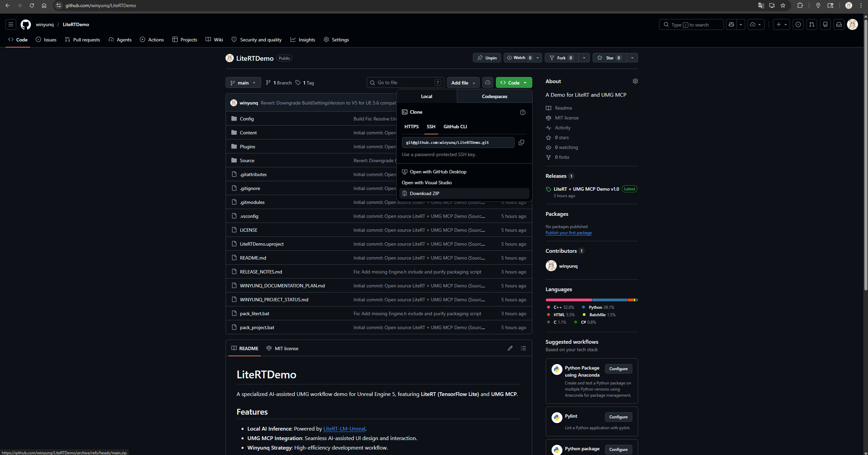Open the Repositories shortcut icon in the header
Viewport: 868px width, 455px height.
coord(825,24)
